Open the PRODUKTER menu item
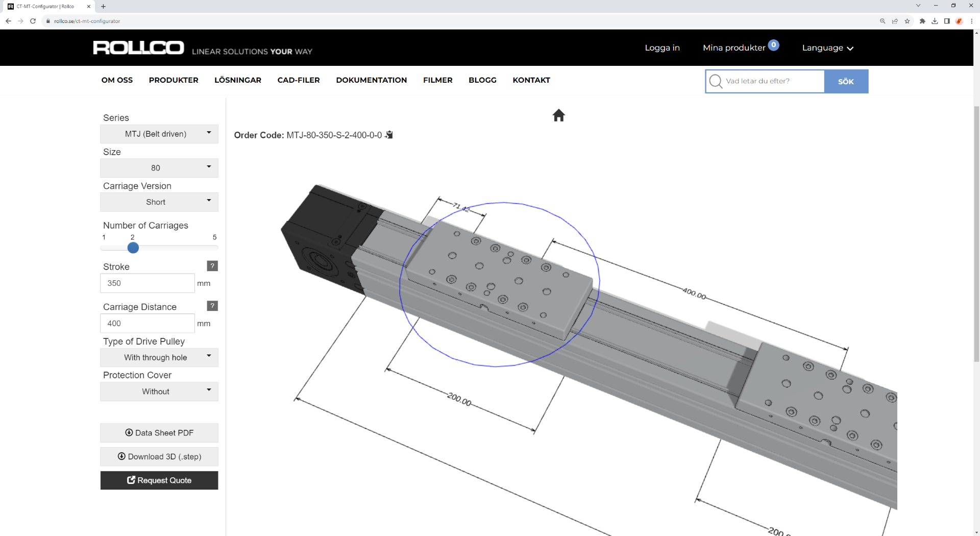980x536 pixels. (174, 80)
